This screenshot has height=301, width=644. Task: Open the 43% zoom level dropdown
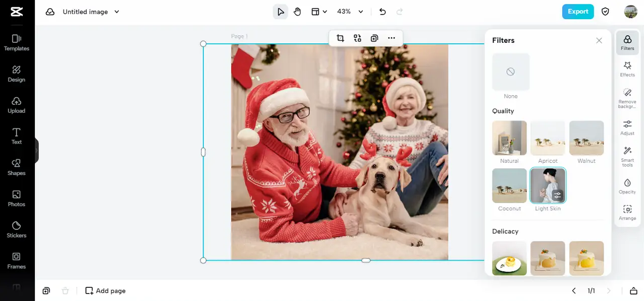(350, 12)
